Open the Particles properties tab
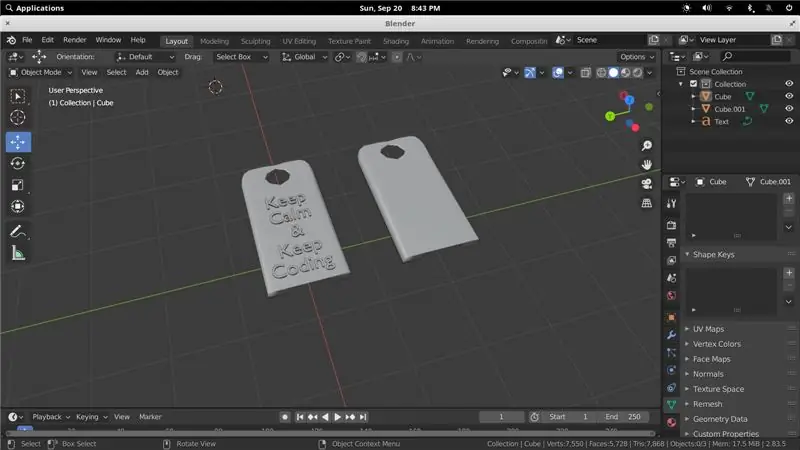 click(671, 353)
